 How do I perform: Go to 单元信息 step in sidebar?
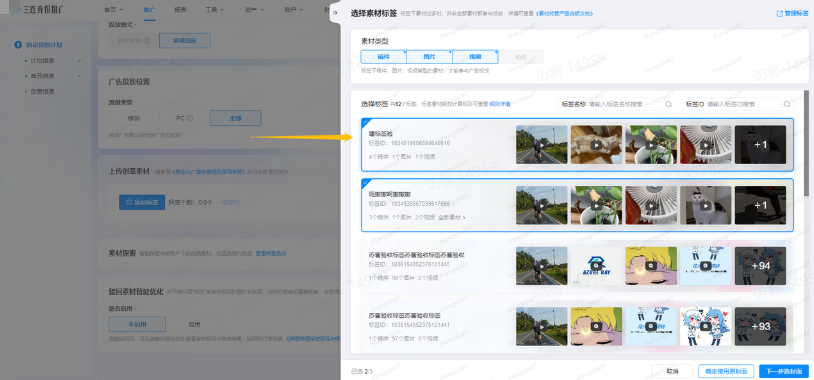(x=43, y=76)
